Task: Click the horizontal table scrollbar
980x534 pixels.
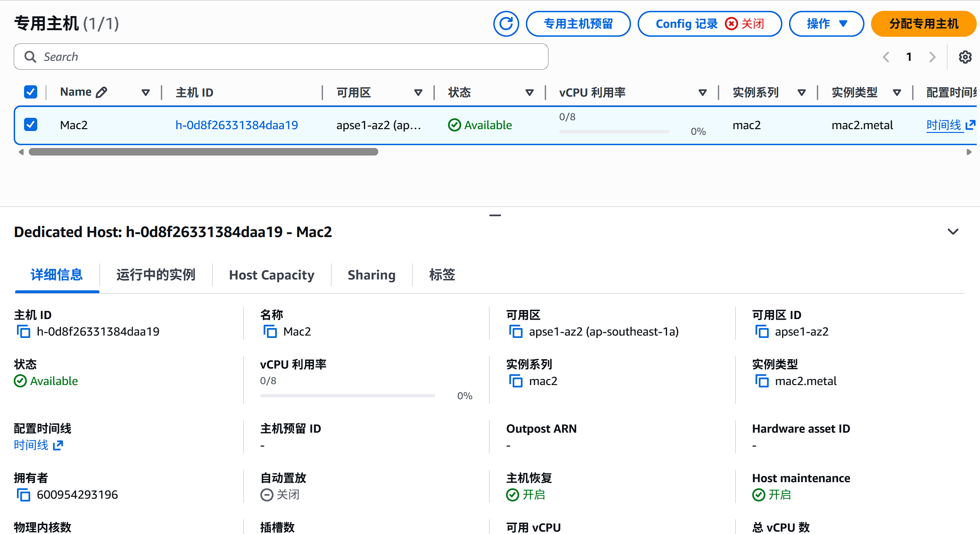Action: tap(203, 152)
